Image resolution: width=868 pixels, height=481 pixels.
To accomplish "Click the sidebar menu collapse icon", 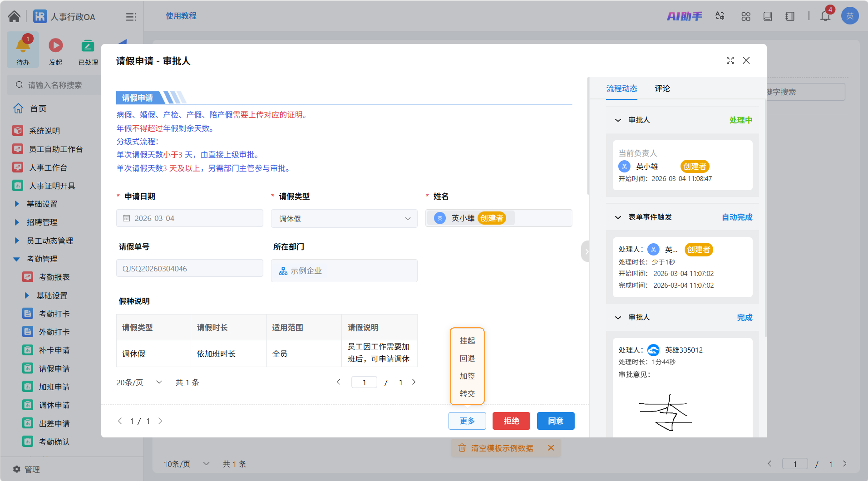I will (130, 17).
